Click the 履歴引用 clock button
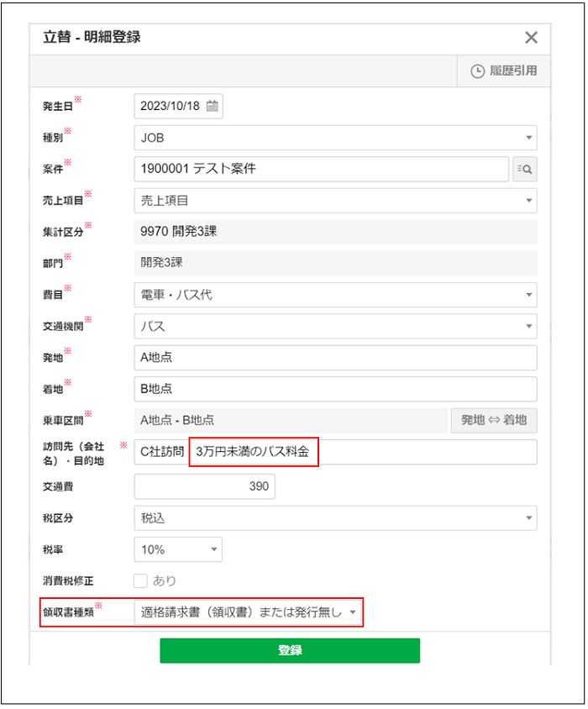 coord(504,71)
